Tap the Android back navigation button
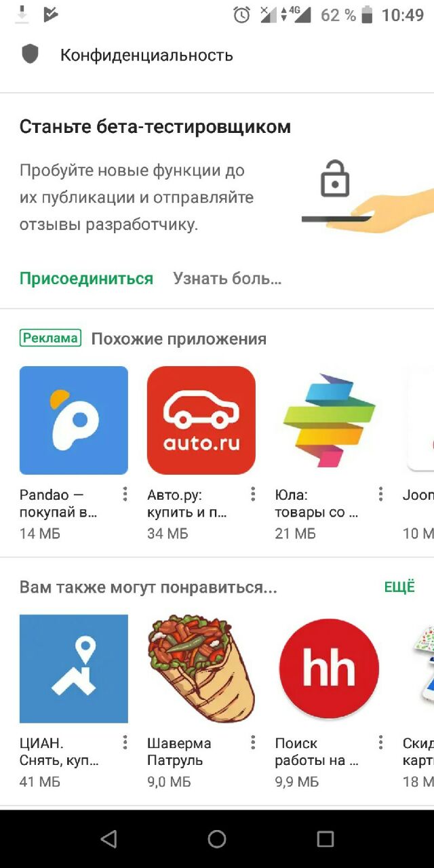 click(108, 839)
